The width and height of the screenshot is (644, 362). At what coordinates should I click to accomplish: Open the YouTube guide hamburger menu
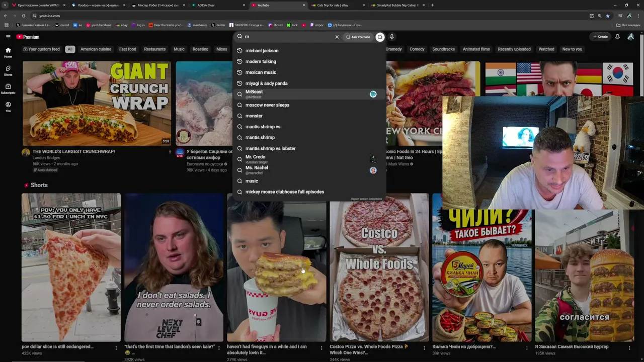click(x=8, y=37)
